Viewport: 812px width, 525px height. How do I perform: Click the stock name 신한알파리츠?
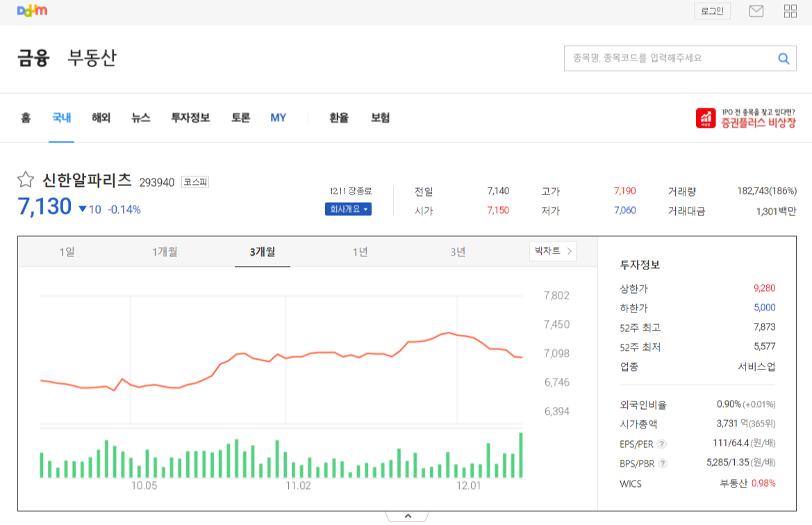click(x=87, y=180)
